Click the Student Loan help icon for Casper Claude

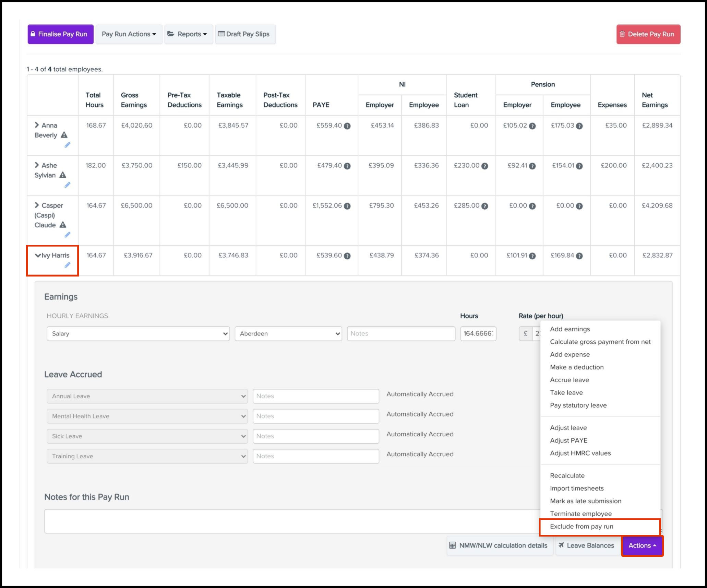tap(484, 206)
